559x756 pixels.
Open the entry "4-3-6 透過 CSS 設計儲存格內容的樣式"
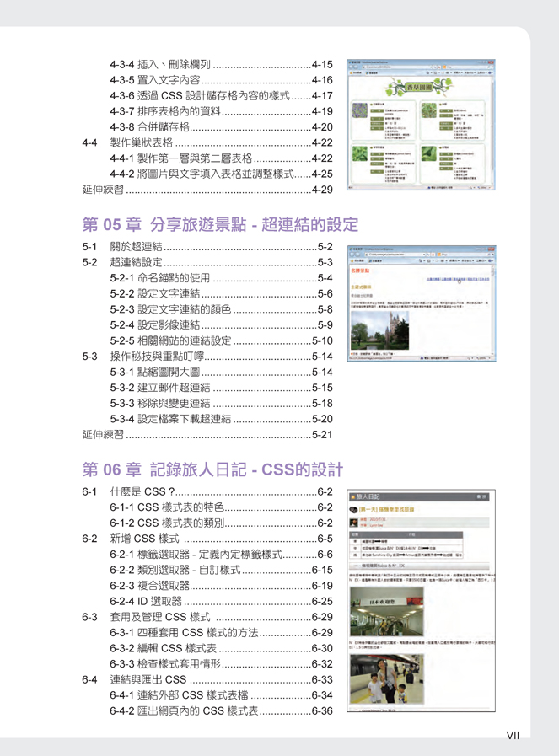[x=222, y=96]
